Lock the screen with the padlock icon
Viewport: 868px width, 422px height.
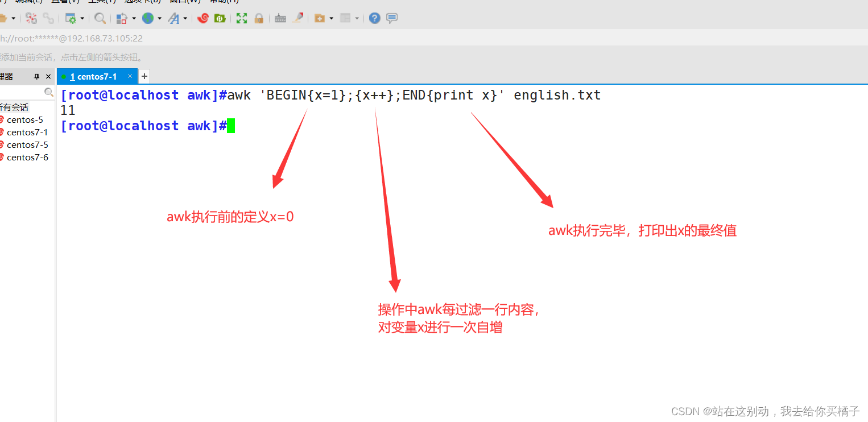coord(259,18)
